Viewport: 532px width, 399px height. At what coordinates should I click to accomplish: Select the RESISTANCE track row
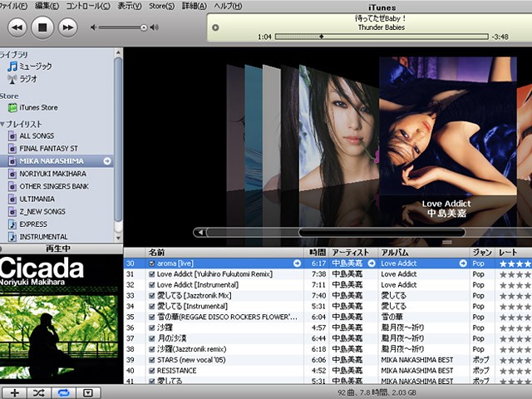(328, 371)
